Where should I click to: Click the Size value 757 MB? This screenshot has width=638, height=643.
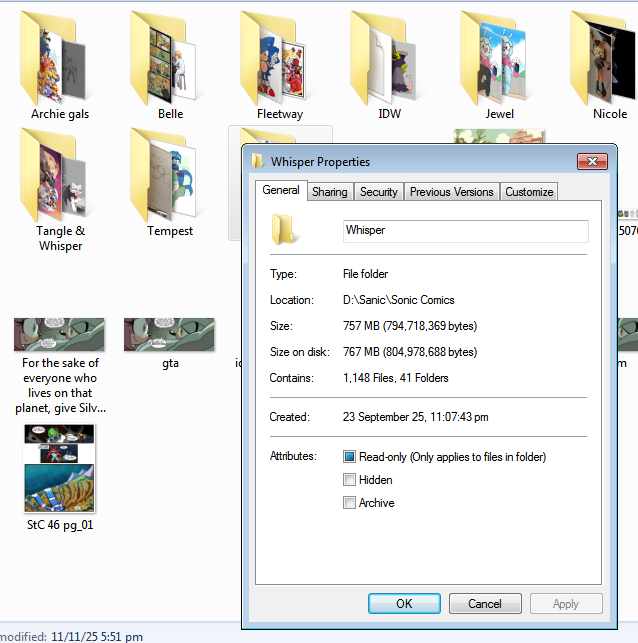tap(410, 326)
